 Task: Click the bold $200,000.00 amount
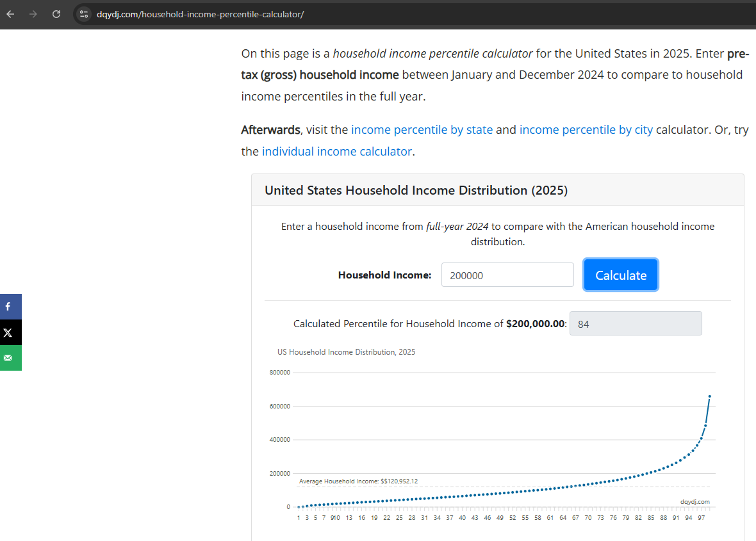click(535, 324)
